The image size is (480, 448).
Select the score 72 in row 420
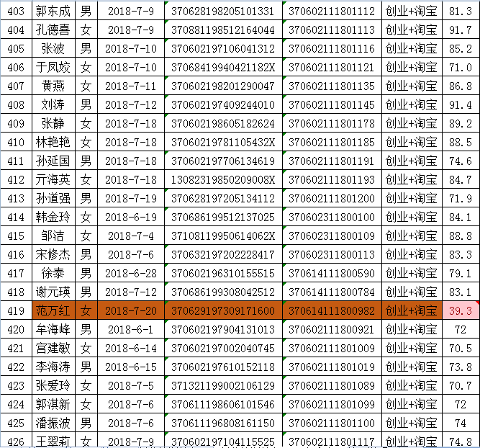coord(461,329)
